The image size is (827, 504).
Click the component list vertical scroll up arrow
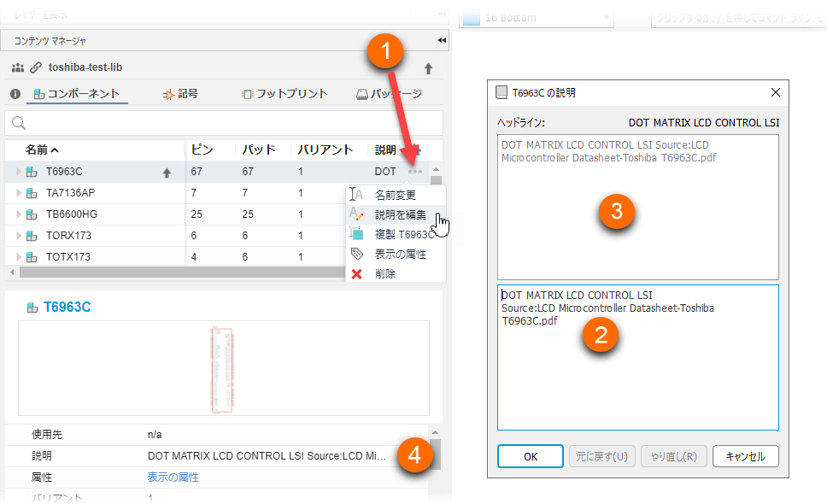(436, 169)
